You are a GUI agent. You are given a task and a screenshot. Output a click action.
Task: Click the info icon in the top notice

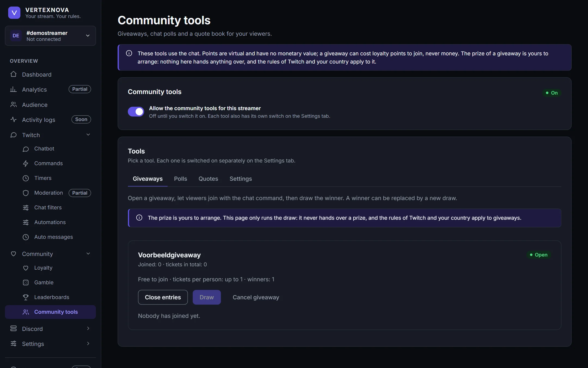(129, 53)
